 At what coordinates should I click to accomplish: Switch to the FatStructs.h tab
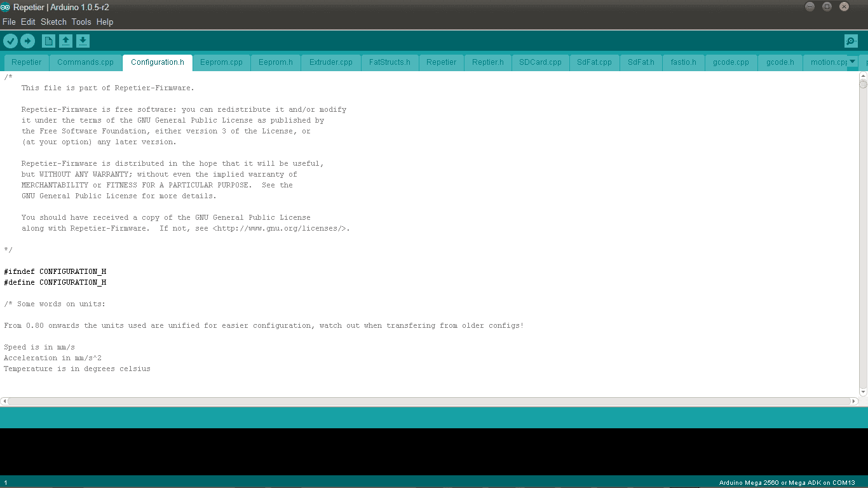click(x=390, y=62)
